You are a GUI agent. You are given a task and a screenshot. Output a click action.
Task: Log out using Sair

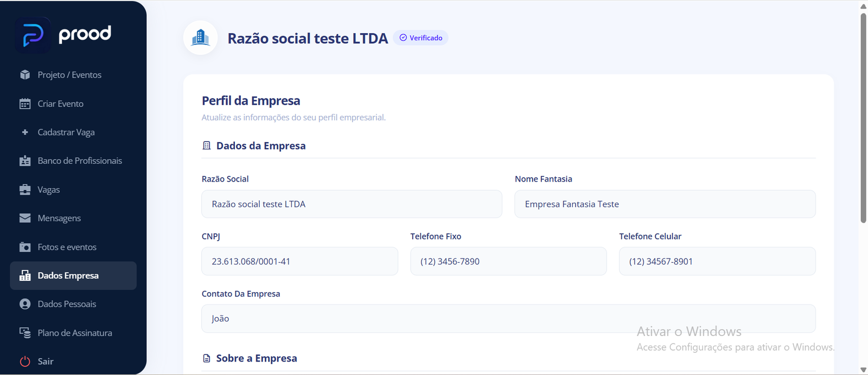point(73,361)
